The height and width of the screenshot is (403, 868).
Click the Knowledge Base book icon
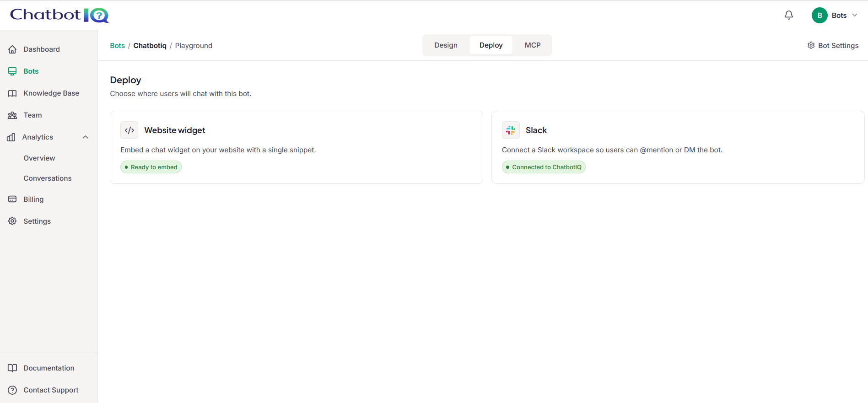click(12, 93)
